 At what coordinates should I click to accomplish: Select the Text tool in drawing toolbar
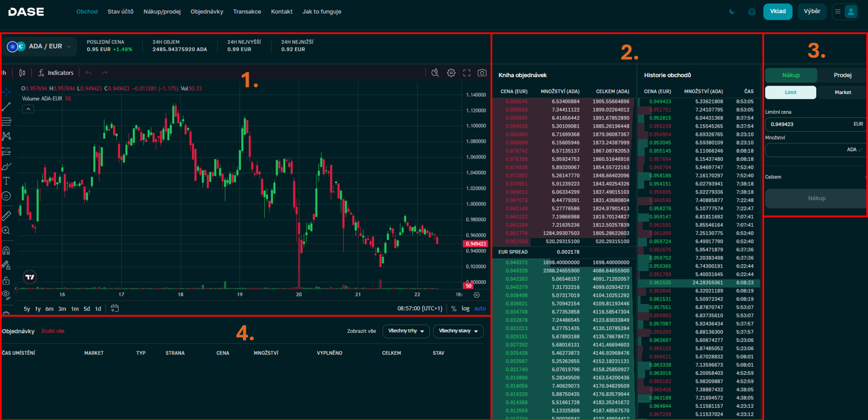pyautogui.click(x=6, y=181)
